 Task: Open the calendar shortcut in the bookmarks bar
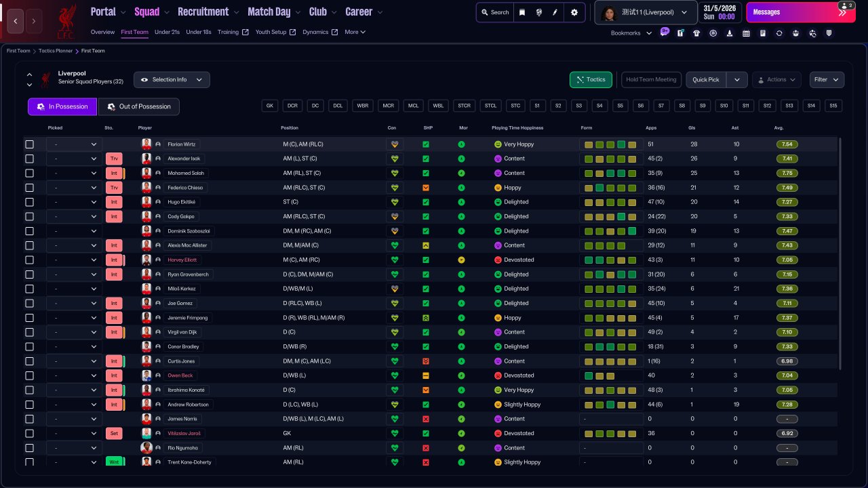pos(746,33)
